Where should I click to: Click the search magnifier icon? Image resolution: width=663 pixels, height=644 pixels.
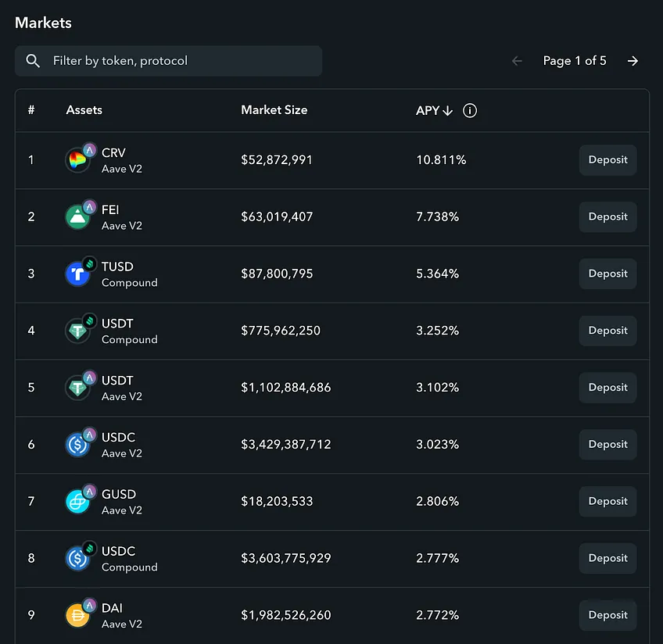pos(33,61)
